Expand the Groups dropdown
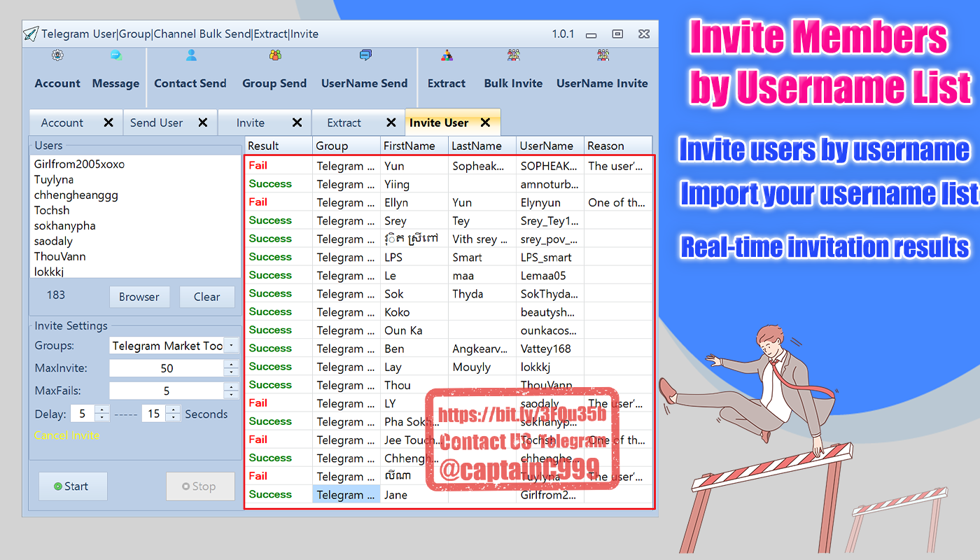This screenshot has height=560, width=980. [x=232, y=346]
